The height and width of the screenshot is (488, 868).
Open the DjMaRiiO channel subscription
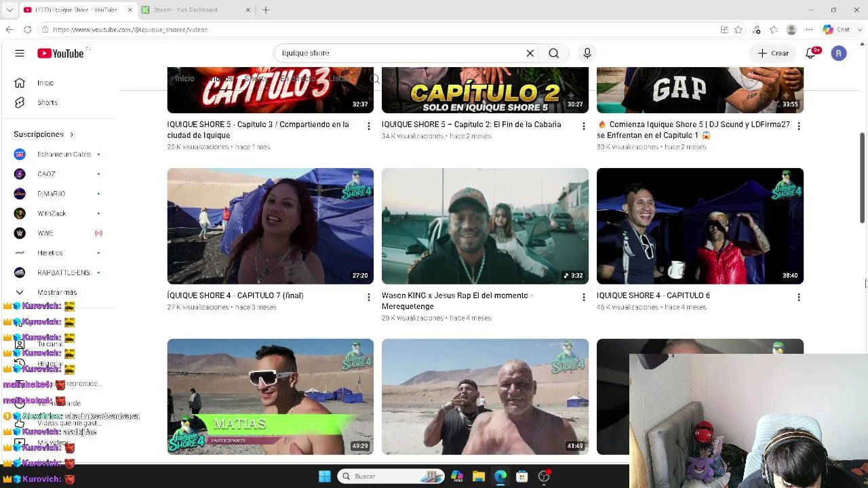[60, 193]
